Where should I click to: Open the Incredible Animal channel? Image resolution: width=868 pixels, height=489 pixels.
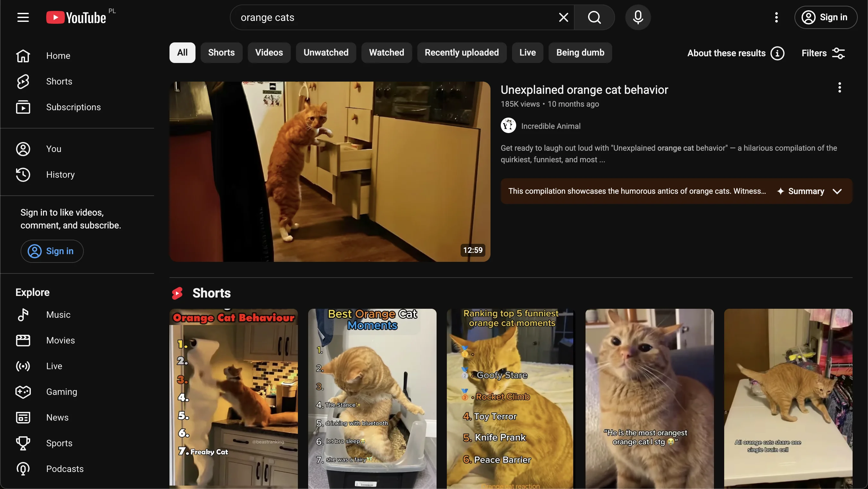click(550, 126)
